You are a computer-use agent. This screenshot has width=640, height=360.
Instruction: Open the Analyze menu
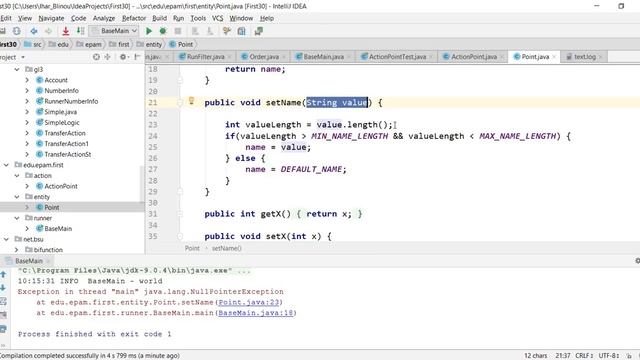point(104,18)
